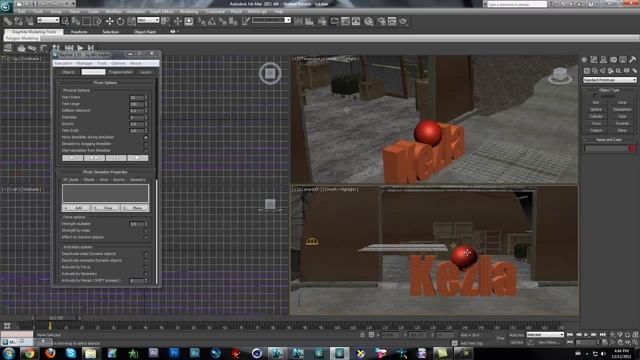The height and width of the screenshot is (360, 640).
Task: Click the Selection Lock toggle icon in status bar
Action: pos(362,335)
